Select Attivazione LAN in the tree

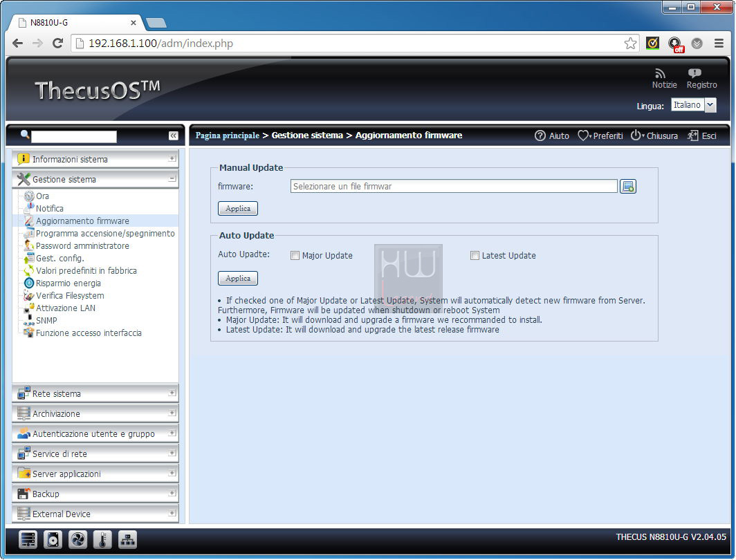click(66, 308)
